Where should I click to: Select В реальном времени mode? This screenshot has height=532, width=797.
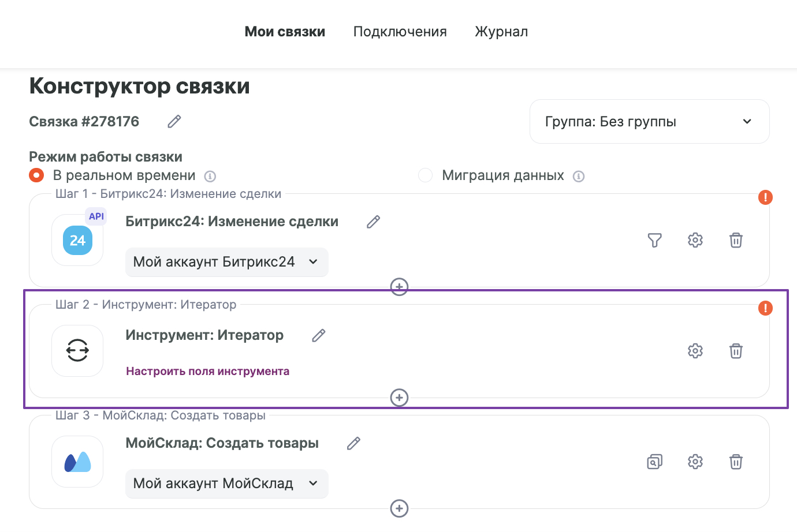pos(36,175)
